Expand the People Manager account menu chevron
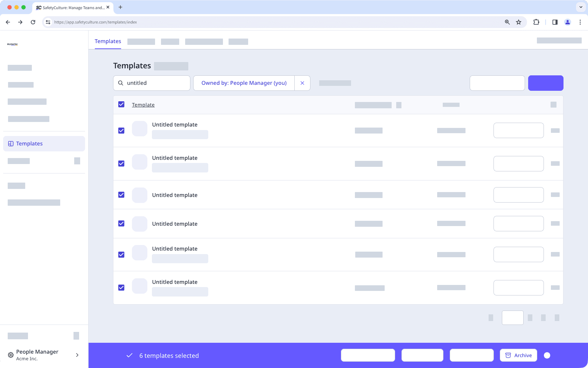Image resolution: width=588 pixels, height=368 pixels. coord(77,355)
